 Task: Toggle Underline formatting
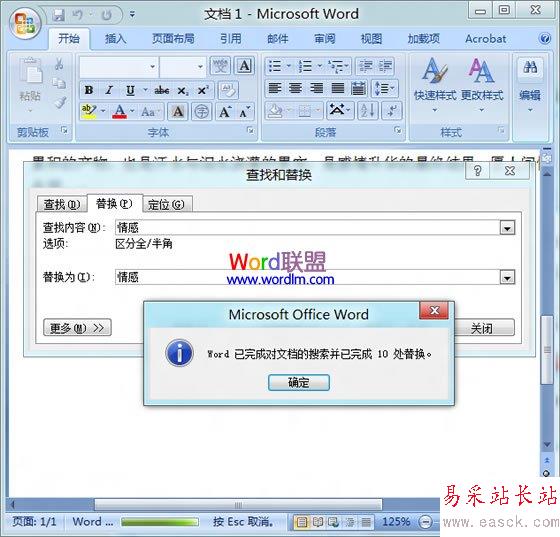click(130, 90)
